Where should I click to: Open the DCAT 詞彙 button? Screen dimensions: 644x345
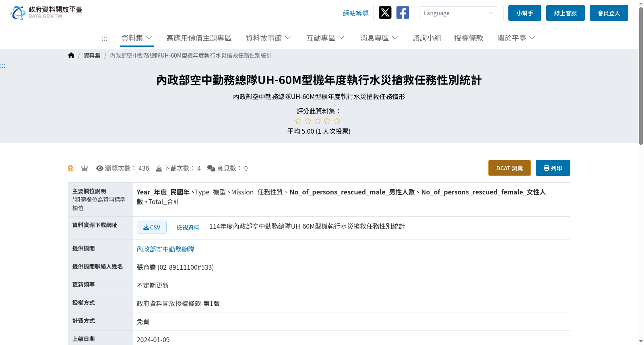[x=510, y=168]
